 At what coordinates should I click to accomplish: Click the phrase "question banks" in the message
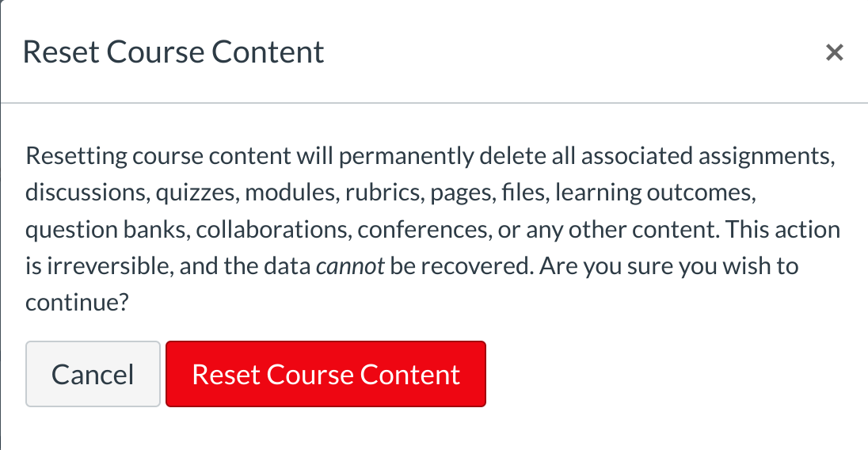[x=105, y=229]
